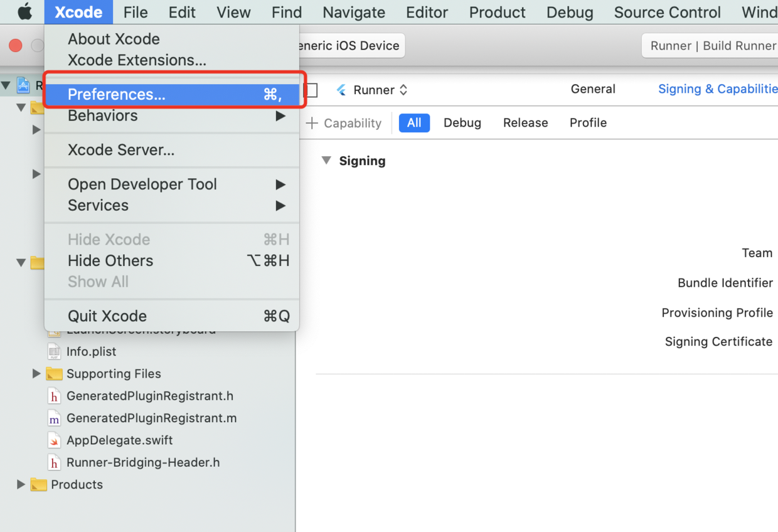Image resolution: width=778 pixels, height=532 pixels.
Task: Choose Xcode Server...
Action: [x=171, y=150]
